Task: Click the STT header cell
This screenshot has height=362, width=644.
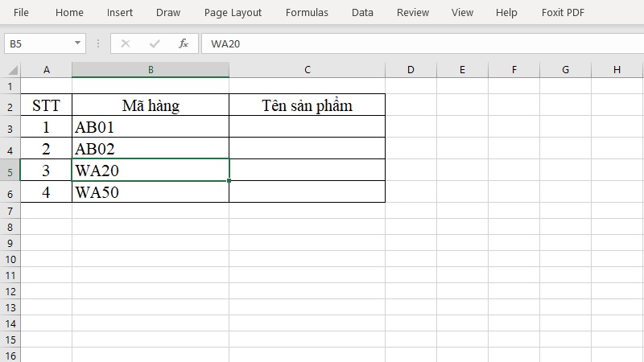Action: pyautogui.click(x=47, y=105)
